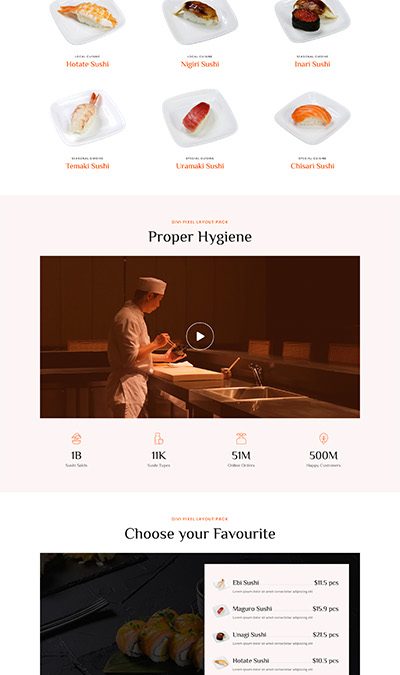Select the Maguro Sushi menu thumbnail icon
400x675 pixels.
[220, 610]
